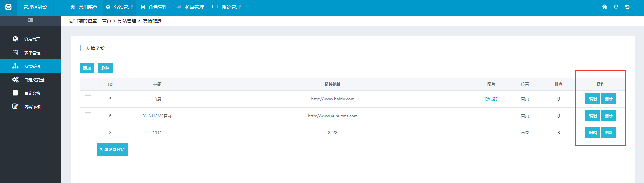The height and width of the screenshot is (183, 644).
Task: Open the 扩展管理 top menu
Action: point(190,7)
